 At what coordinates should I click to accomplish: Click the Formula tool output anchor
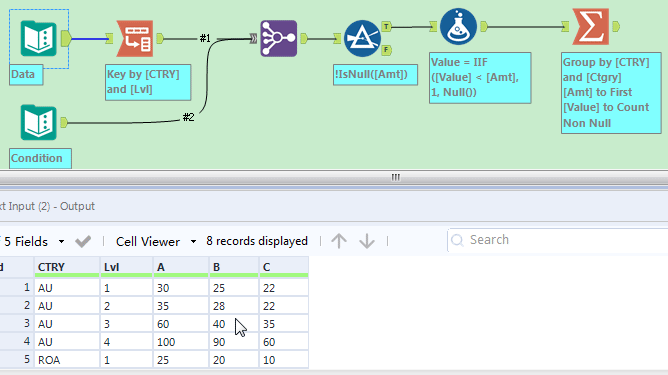(484, 27)
